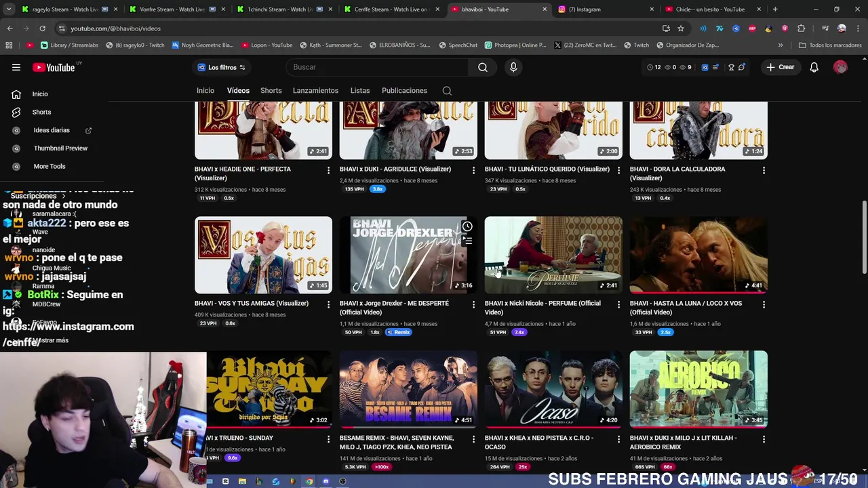Screen dimensions: 868x488
Task: Open Chrome extensions puzzle icon
Action: click(801, 28)
